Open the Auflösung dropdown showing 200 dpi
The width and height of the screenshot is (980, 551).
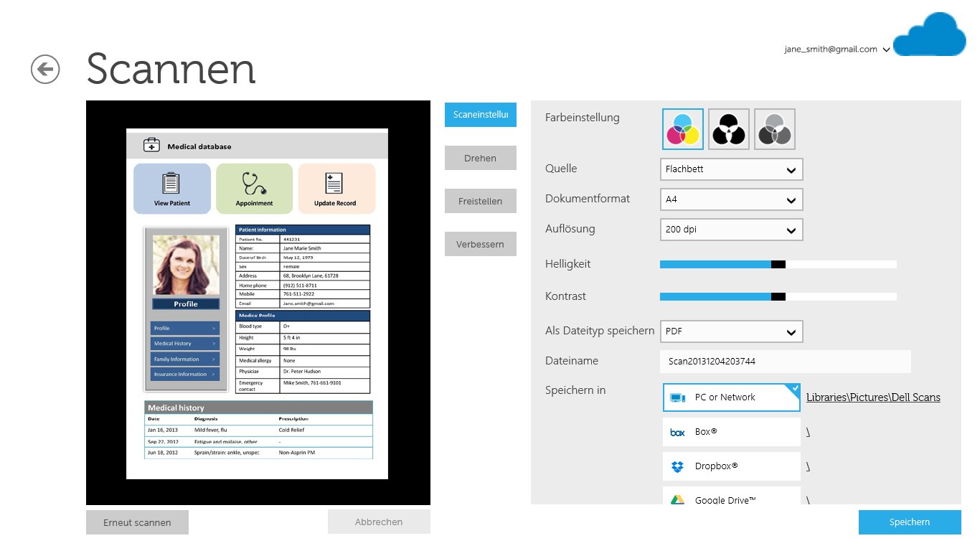click(x=731, y=230)
